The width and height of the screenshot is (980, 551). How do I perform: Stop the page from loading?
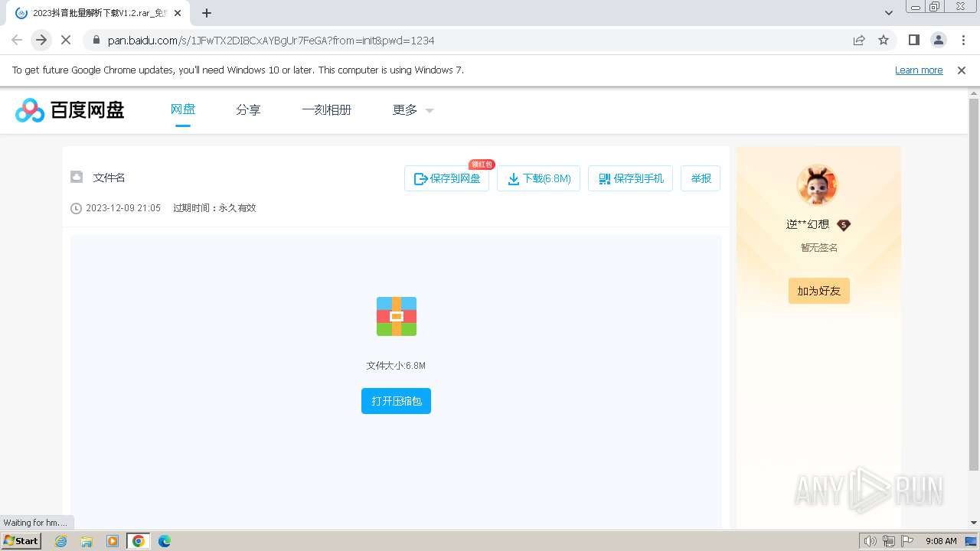pyautogui.click(x=66, y=40)
